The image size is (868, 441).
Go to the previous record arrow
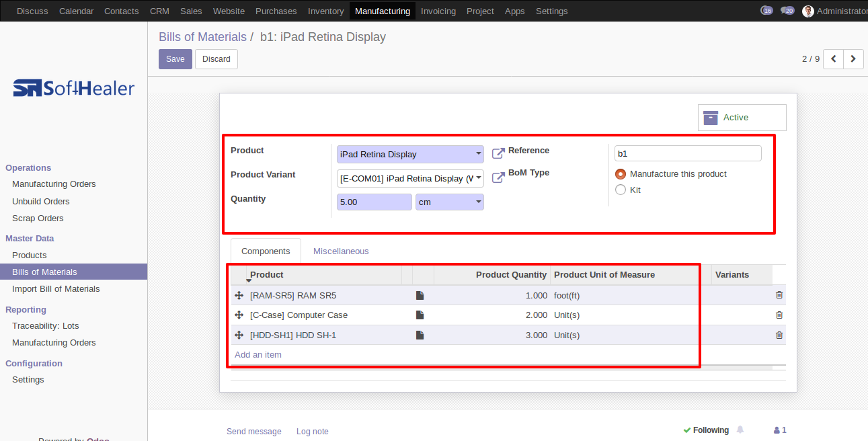(x=834, y=59)
